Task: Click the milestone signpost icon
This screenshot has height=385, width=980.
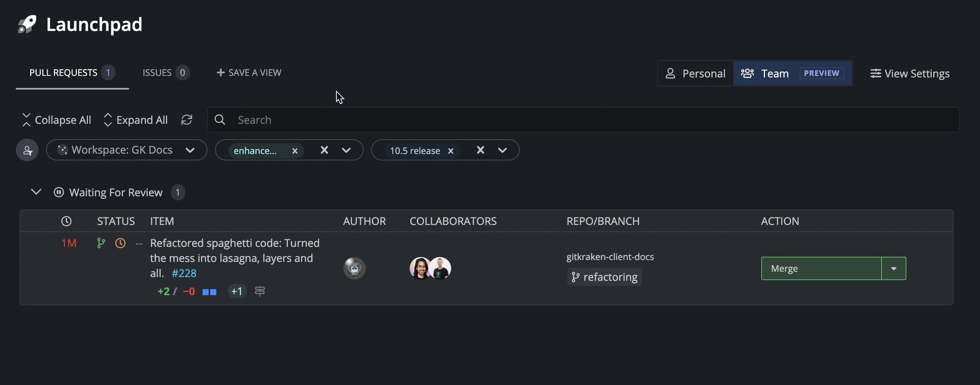Action: 260,291
